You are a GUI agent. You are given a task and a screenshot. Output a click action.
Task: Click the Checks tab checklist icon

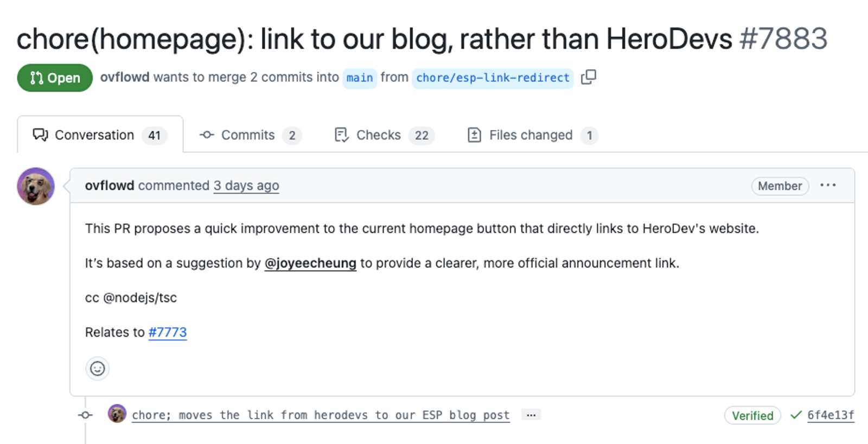click(341, 135)
